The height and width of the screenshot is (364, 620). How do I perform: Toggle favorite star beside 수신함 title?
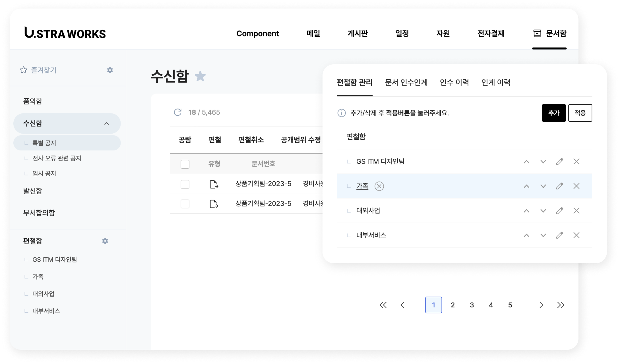pos(200,76)
